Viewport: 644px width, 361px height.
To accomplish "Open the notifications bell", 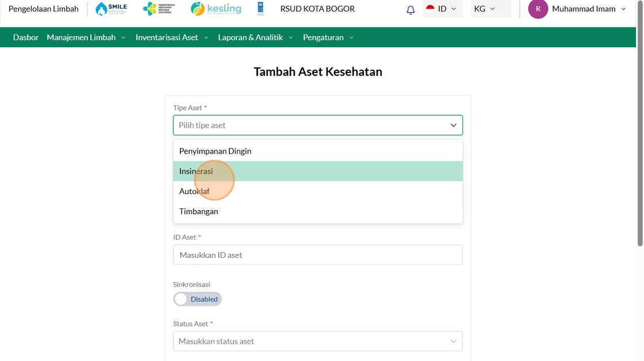I will pyautogui.click(x=411, y=10).
